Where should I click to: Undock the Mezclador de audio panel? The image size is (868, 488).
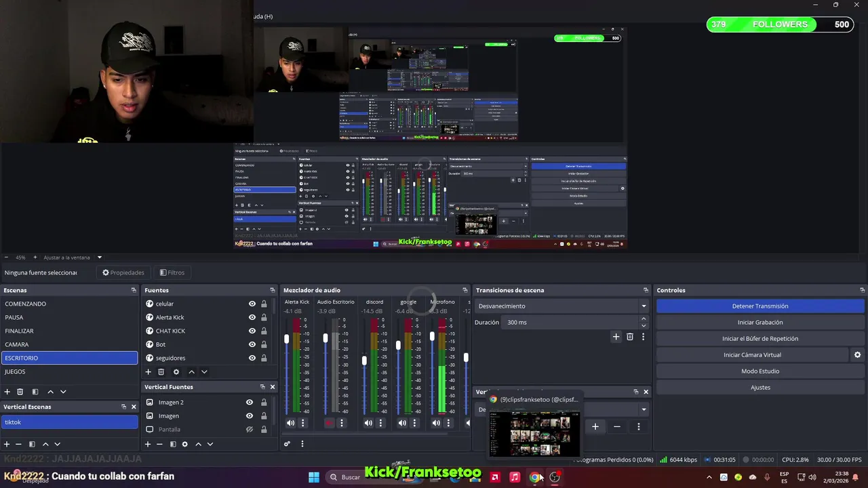(x=465, y=290)
